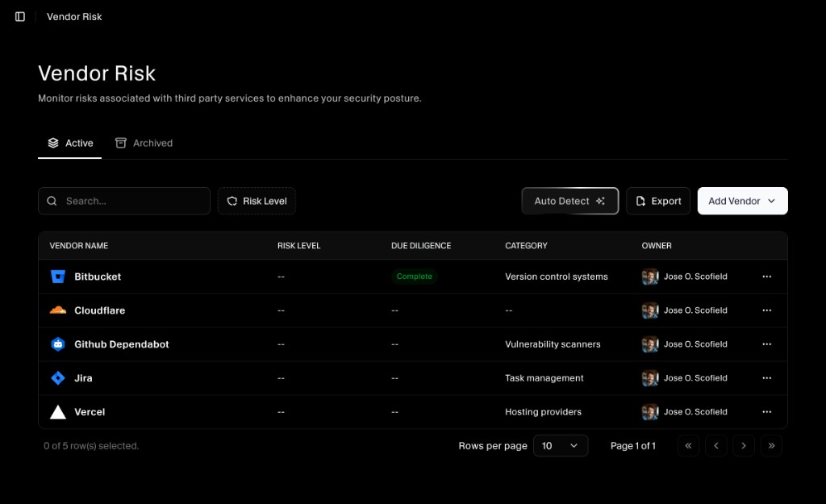Open the Risk Level filter
The image size is (826, 504).
click(257, 201)
